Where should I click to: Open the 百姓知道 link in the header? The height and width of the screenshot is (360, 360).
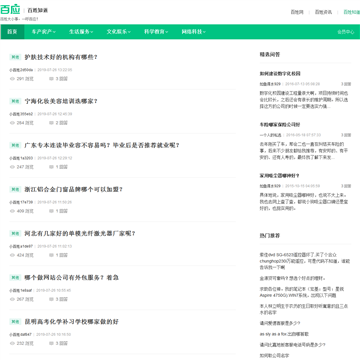(352, 12)
